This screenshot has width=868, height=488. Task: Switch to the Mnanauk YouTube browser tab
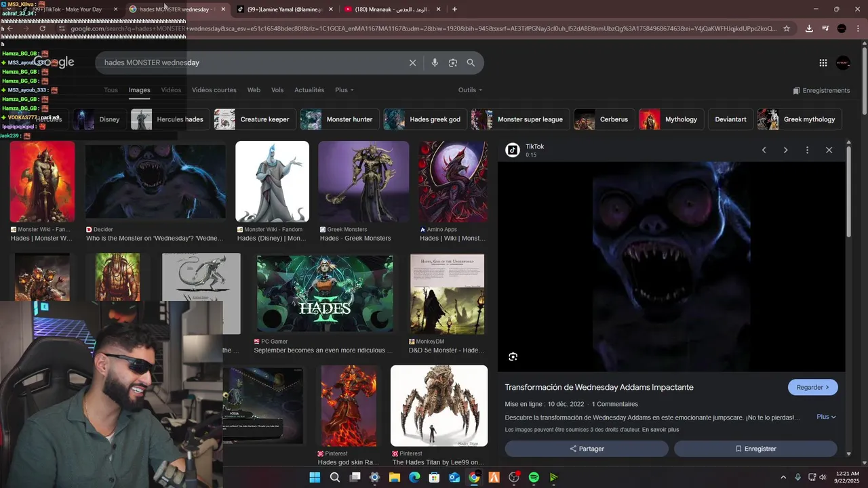pyautogui.click(x=392, y=9)
